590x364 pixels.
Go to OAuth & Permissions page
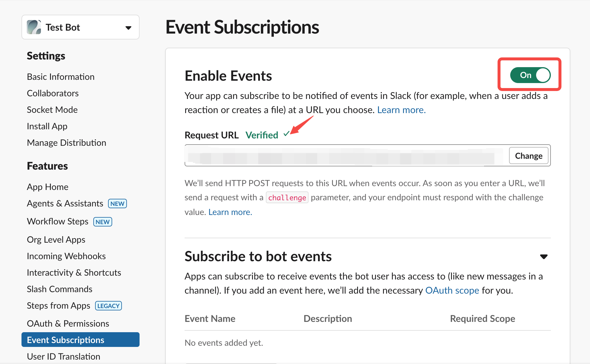click(x=68, y=323)
